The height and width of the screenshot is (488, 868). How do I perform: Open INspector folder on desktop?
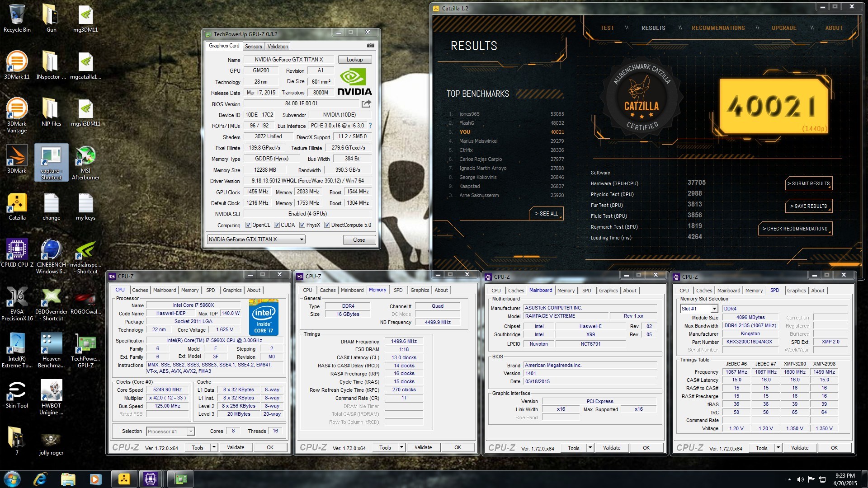point(51,65)
